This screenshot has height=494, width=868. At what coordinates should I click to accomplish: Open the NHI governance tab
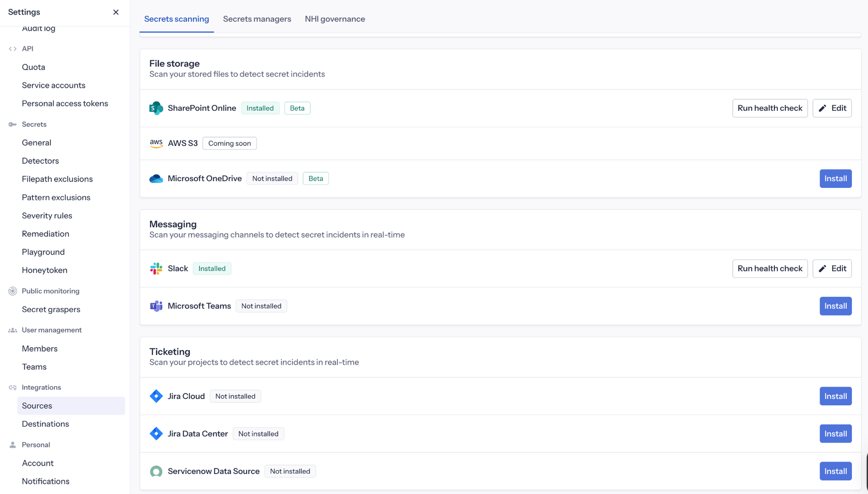click(x=335, y=19)
